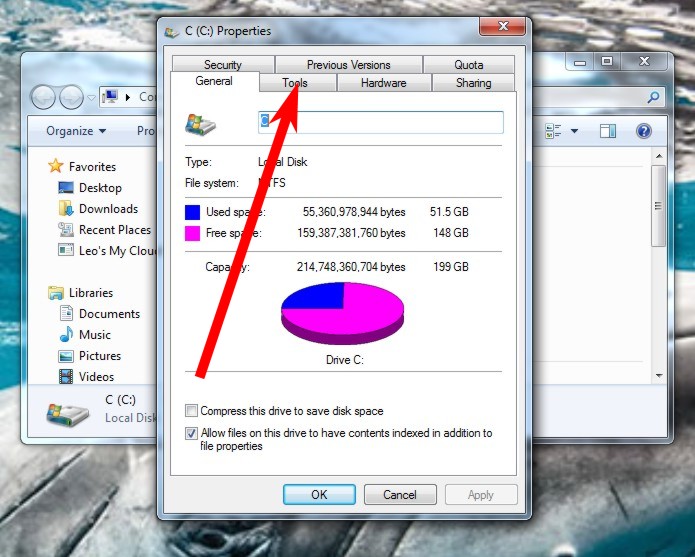This screenshot has width=695, height=557.
Task: Select Recent Places in the sidebar
Action: pyautogui.click(x=114, y=230)
